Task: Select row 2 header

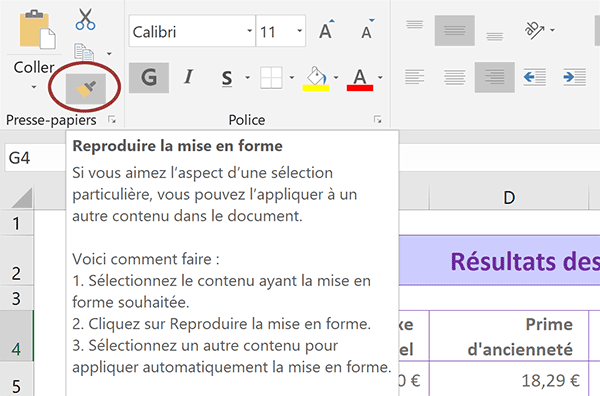Action: pyautogui.click(x=16, y=260)
